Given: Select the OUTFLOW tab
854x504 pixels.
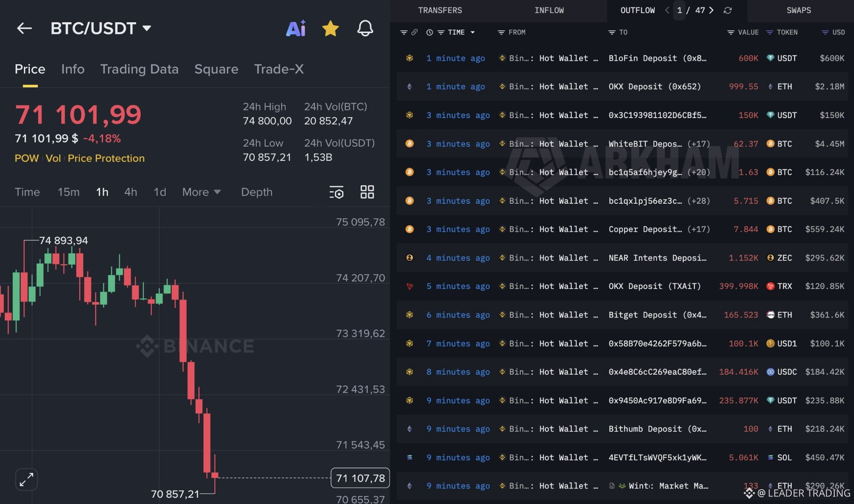Looking at the screenshot, I should click(x=637, y=10).
